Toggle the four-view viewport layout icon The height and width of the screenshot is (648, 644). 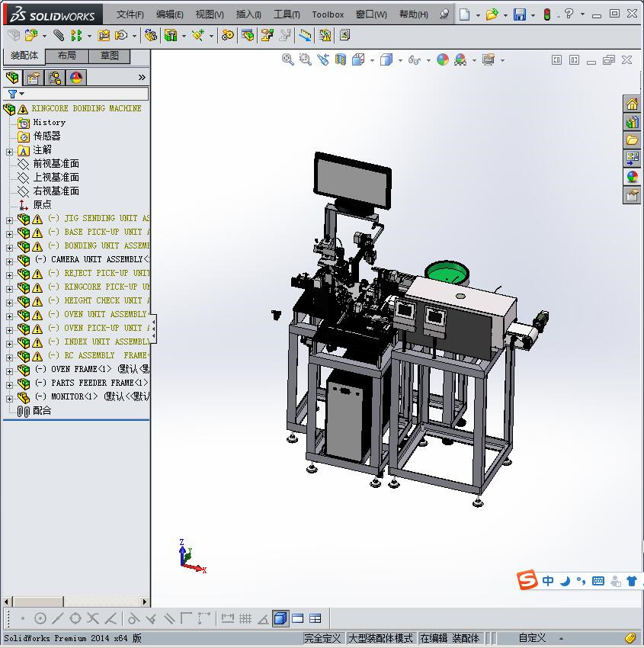pyautogui.click(x=316, y=618)
